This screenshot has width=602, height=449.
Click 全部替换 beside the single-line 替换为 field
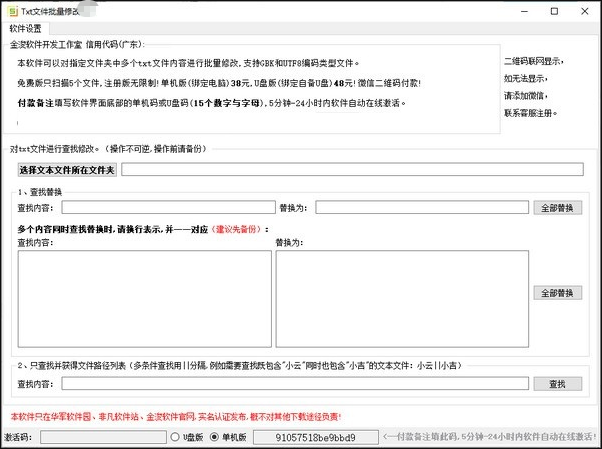click(x=557, y=208)
